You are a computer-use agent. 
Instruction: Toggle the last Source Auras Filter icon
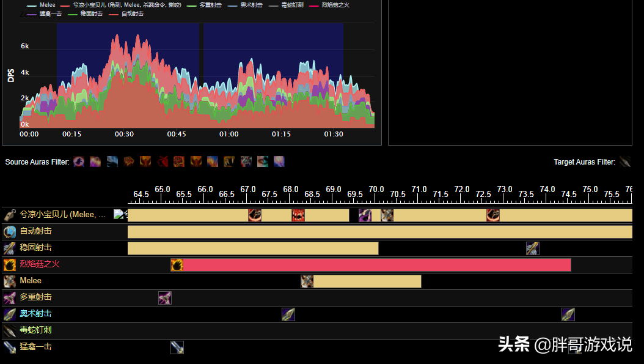pos(279,162)
